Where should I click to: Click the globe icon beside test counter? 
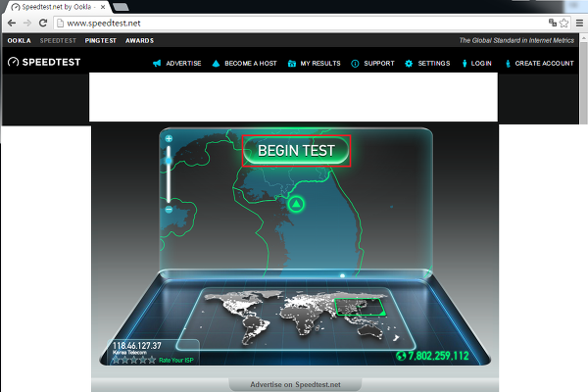401,356
